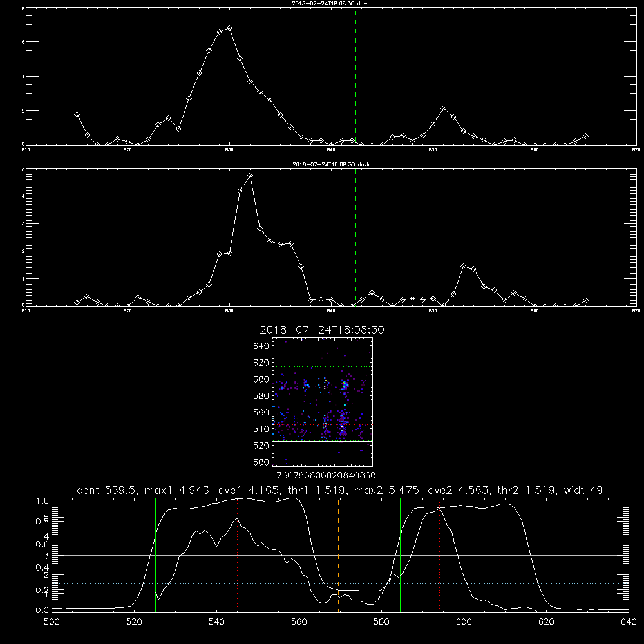644x644 pixels.
Task: Click left green dashed line in dawn plot
Action: click(x=205, y=76)
